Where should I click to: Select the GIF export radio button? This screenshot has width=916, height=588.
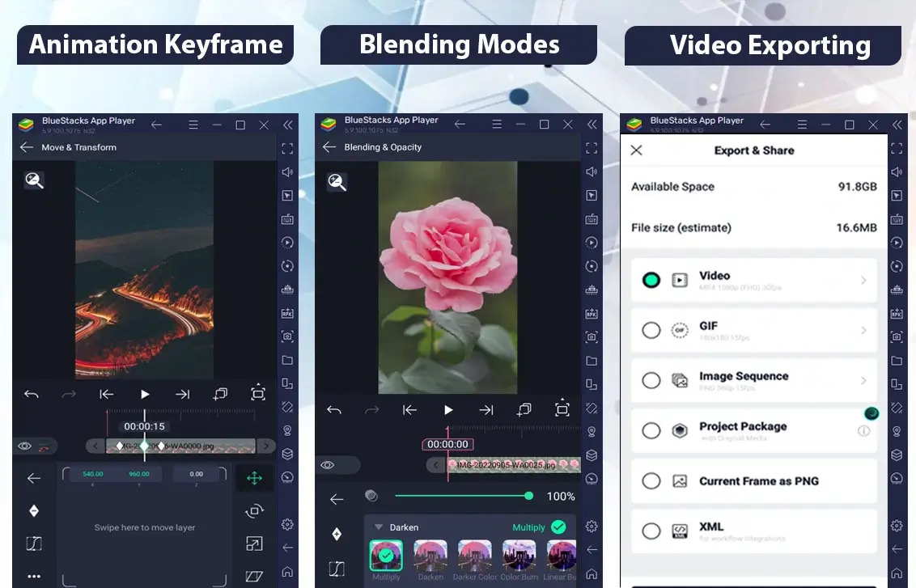coord(651,331)
